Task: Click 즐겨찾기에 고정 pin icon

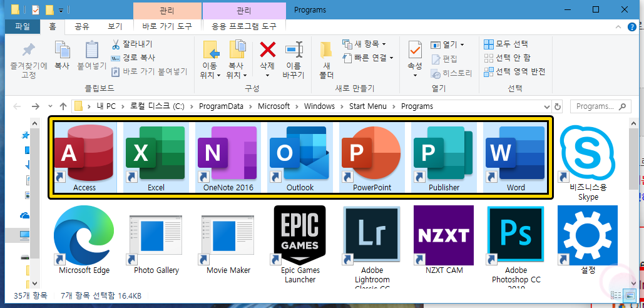Action: (x=29, y=51)
